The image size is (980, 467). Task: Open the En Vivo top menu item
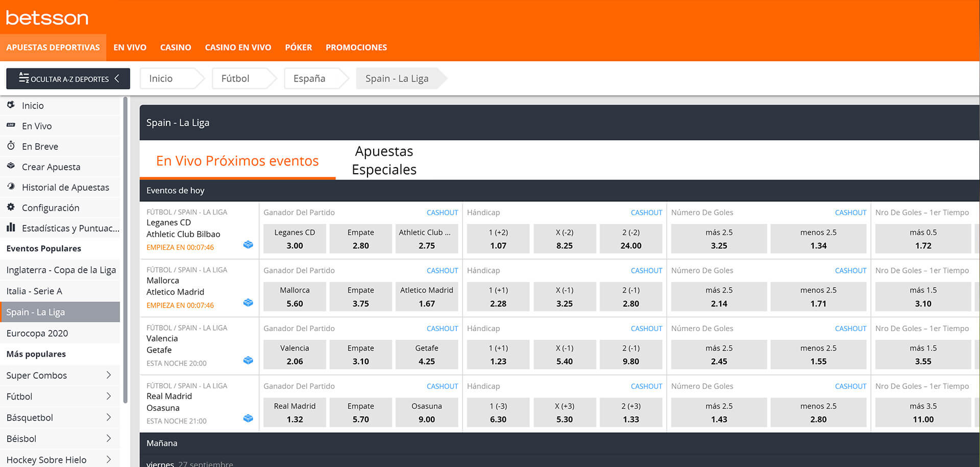[130, 48]
